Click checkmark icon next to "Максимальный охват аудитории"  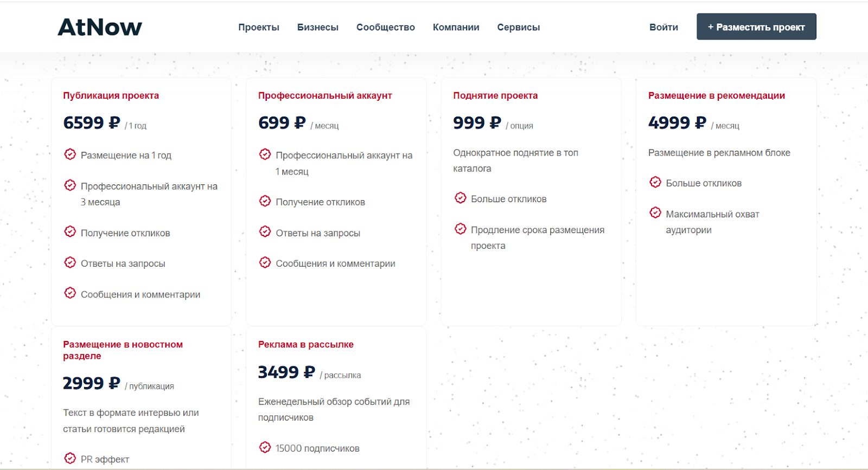[655, 213]
